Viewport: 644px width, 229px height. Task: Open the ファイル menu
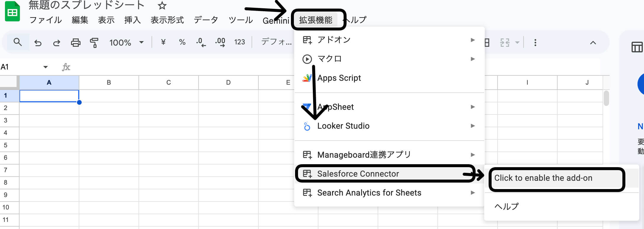[x=46, y=20]
